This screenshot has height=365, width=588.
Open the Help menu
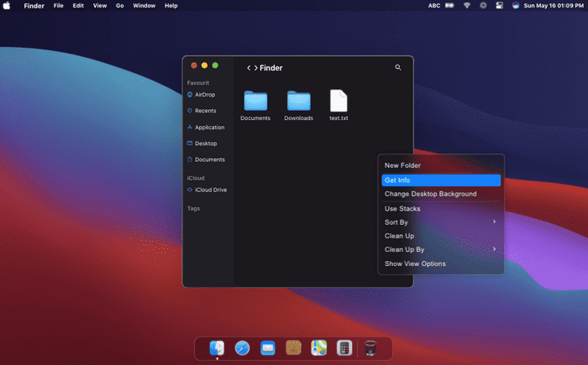coord(171,6)
